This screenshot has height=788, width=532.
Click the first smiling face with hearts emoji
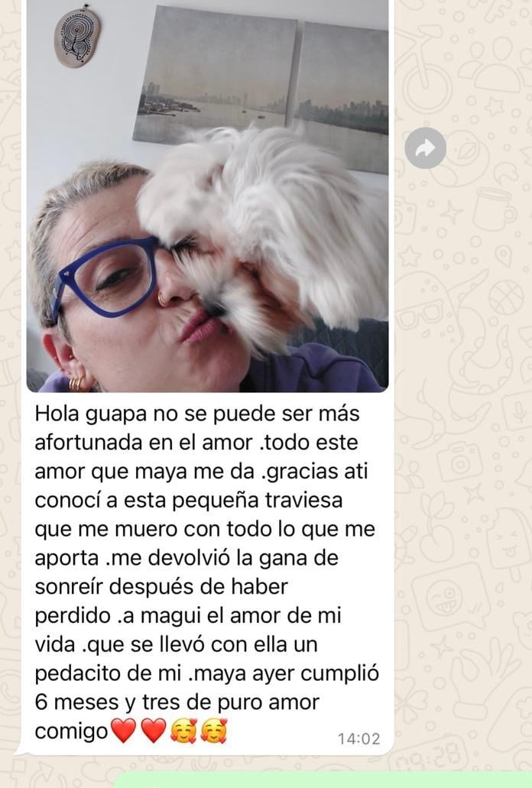point(184,731)
